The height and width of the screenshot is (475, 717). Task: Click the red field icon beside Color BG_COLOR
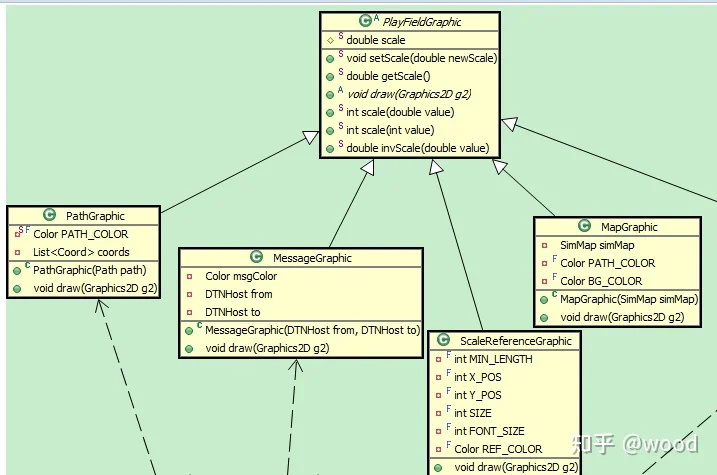point(545,282)
